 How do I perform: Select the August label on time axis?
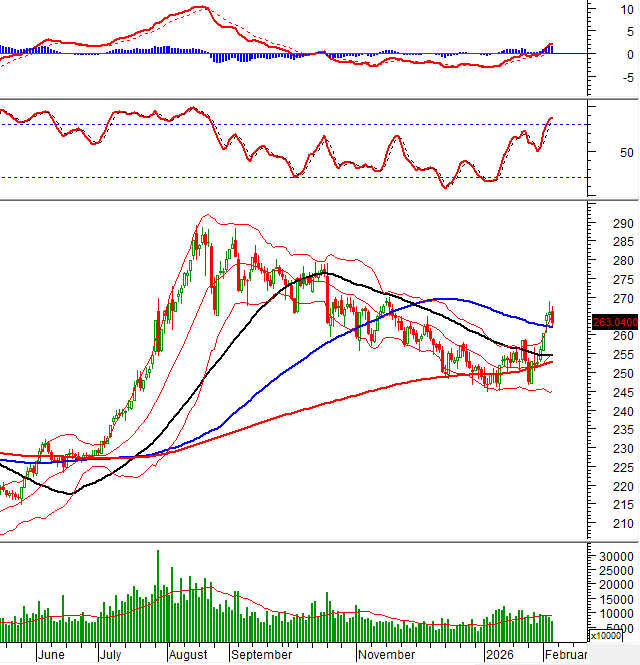pos(188,655)
